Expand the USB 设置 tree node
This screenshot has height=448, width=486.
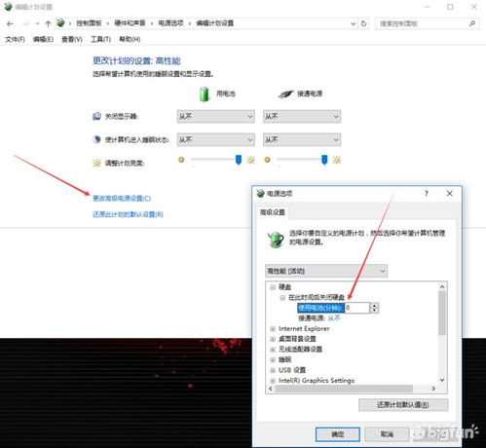(x=273, y=370)
